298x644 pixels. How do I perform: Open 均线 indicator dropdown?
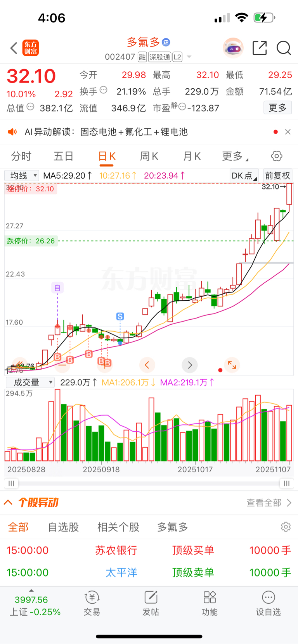[22, 176]
